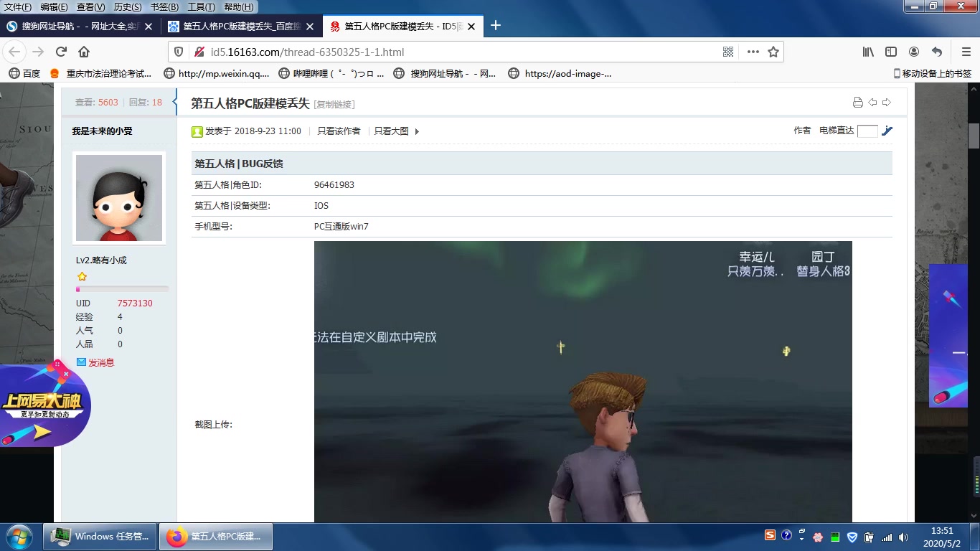The width and height of the screenshot is (980, 551).
Task: Click the next thread arrow icon
Action: [x=887, y=103]
